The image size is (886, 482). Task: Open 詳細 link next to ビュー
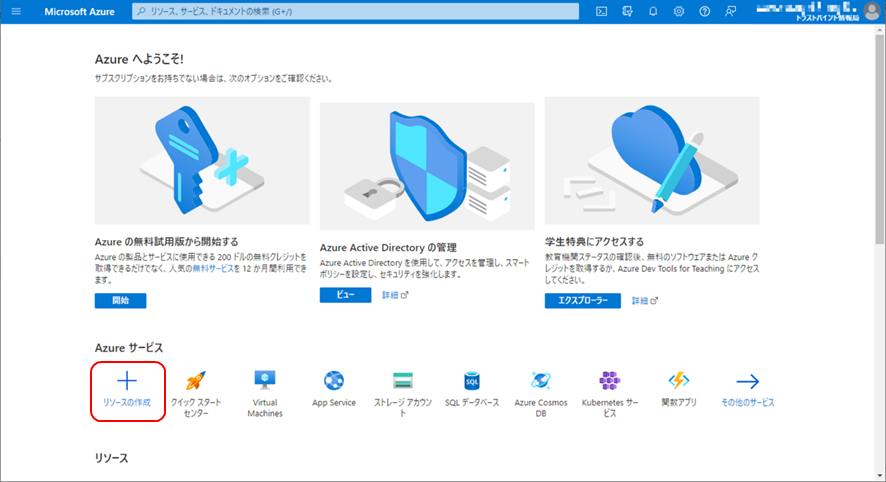pyautogui.click(x=394, y=295)
